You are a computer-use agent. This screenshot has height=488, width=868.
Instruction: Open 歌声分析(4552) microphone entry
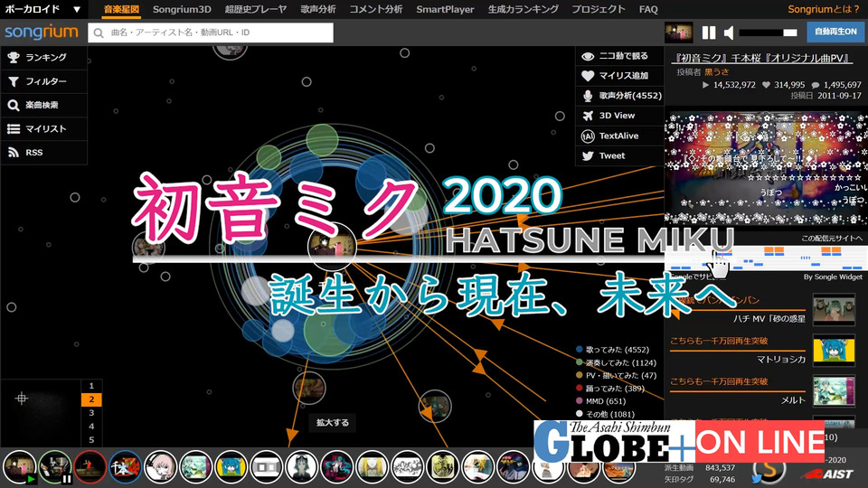pos(619,96)
